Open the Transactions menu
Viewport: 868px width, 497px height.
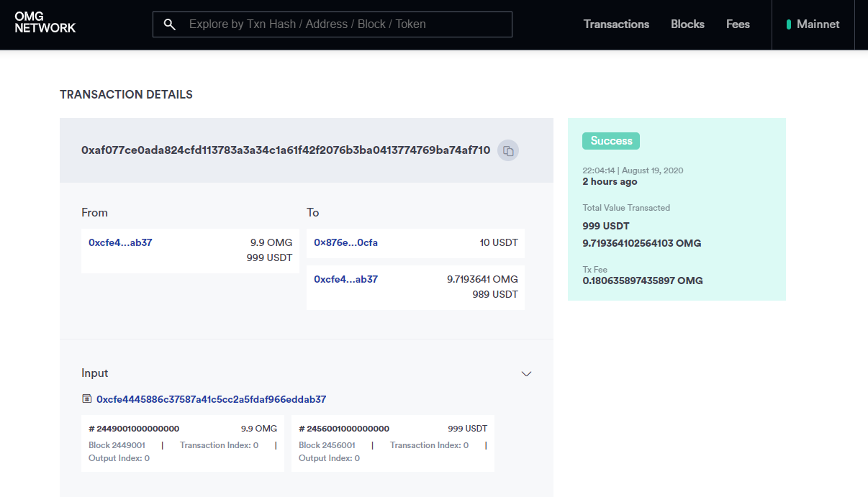point(616,24)
